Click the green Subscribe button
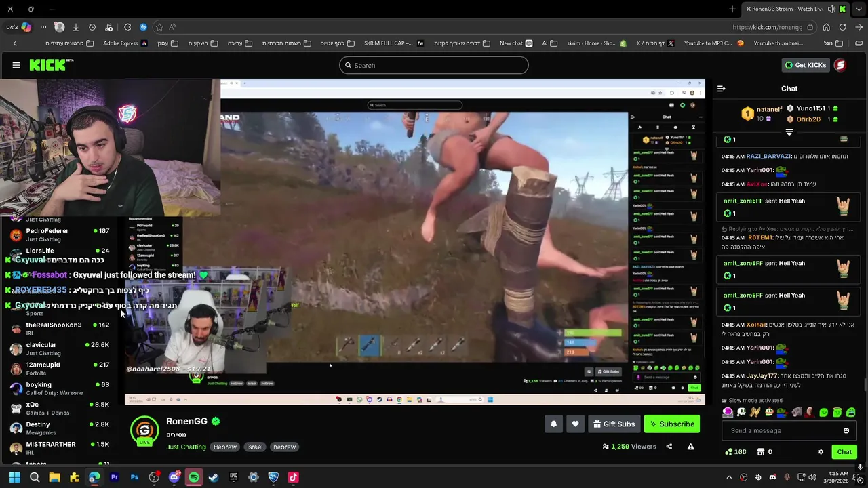Image resolution: width=868 pixels, height=488 pixels. coord(671,424)
